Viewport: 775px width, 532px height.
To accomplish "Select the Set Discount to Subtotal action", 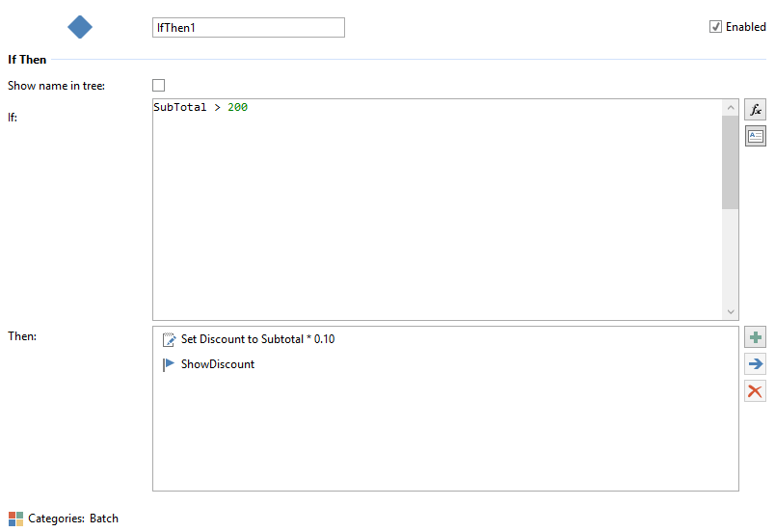I will point(257,339).
